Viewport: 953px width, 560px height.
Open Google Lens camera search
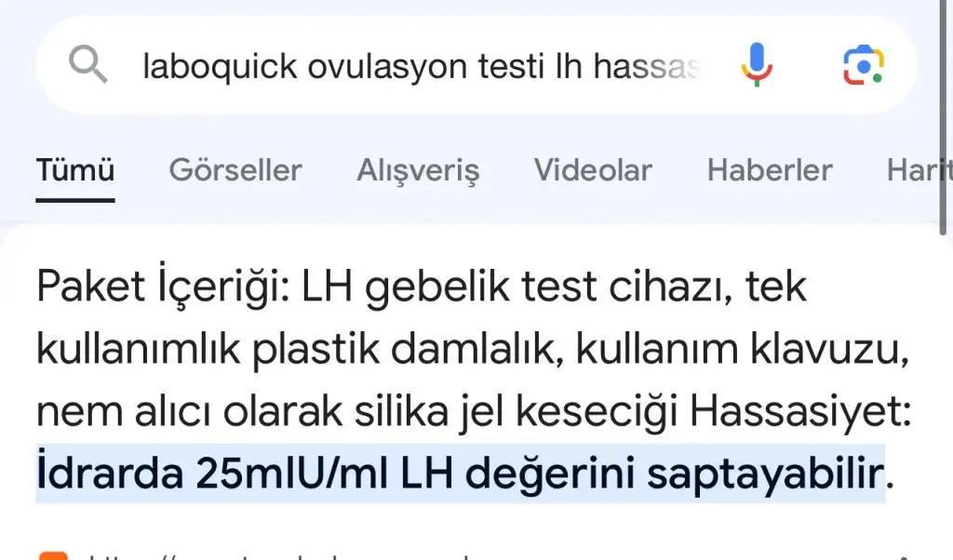click(863, 65)
